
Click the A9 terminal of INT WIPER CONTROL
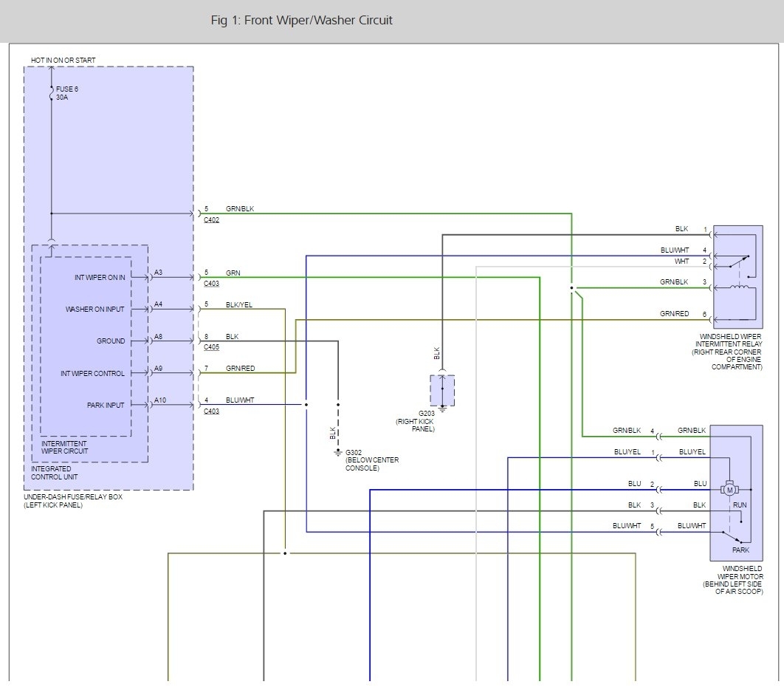[x=158, y=368]
